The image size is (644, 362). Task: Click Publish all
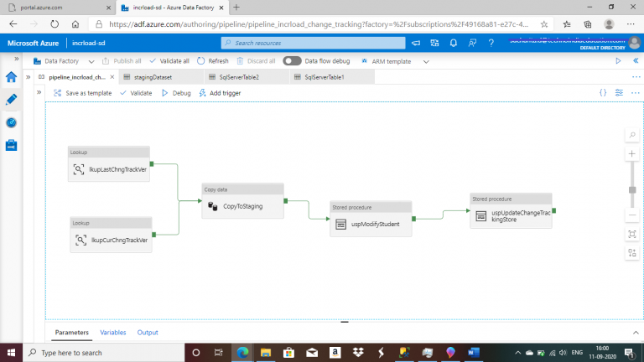tap(122, 61)
